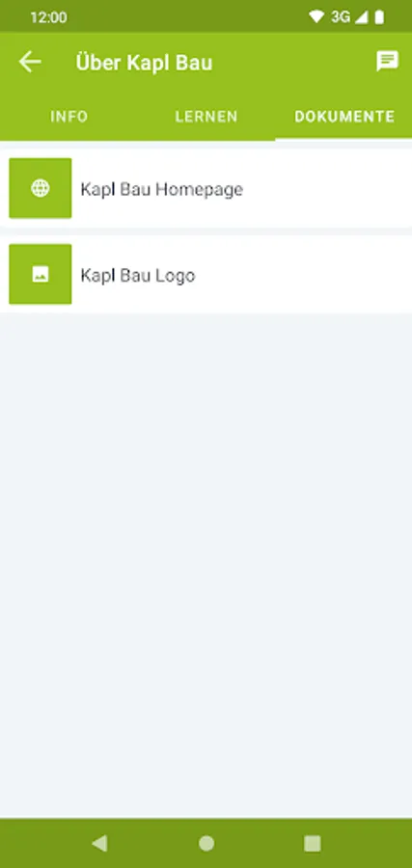This screenshot has height=868, width=412.
Task: Switch to the LERNEN tab
Action: pyautogui.click(x=206, y=117)
